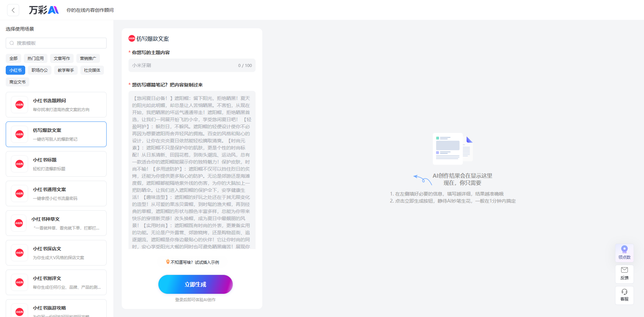Select the 热门应用 category tab
This screenshot has height=317, width=644.
point(36,59)
